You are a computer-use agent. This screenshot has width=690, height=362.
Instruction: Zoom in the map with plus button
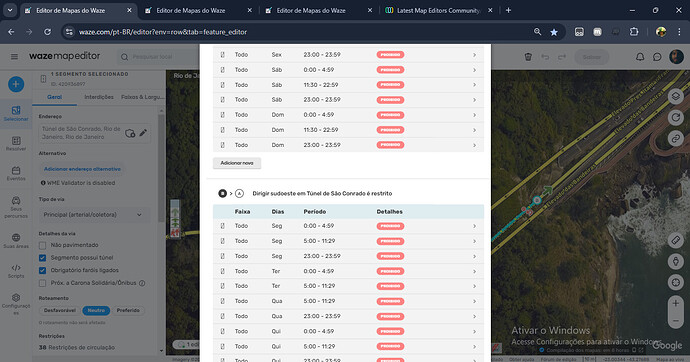675,303
